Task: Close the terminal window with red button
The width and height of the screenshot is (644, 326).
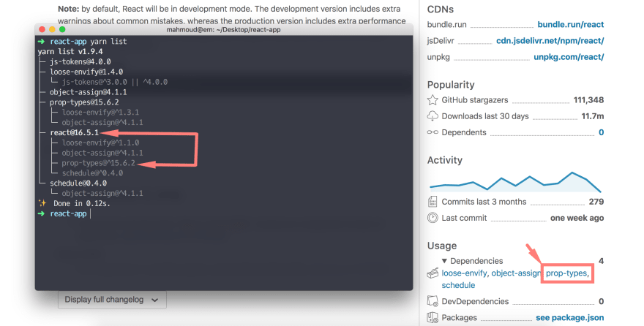Action: 42,29
